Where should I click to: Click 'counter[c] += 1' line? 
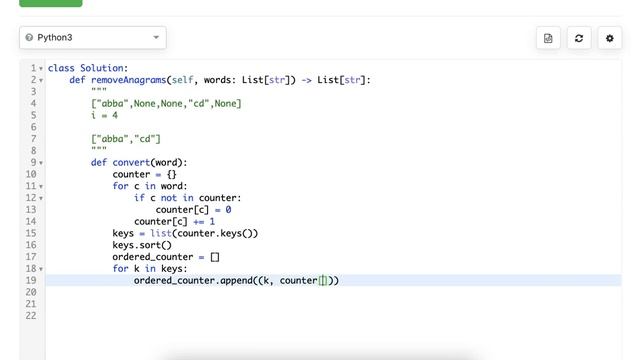tap(174, 222)
